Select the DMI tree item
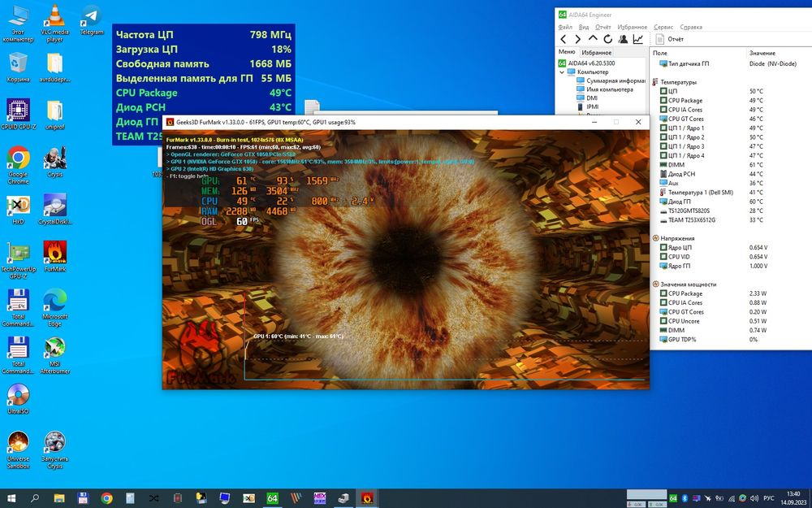812x508 pixels. point(587,98)
